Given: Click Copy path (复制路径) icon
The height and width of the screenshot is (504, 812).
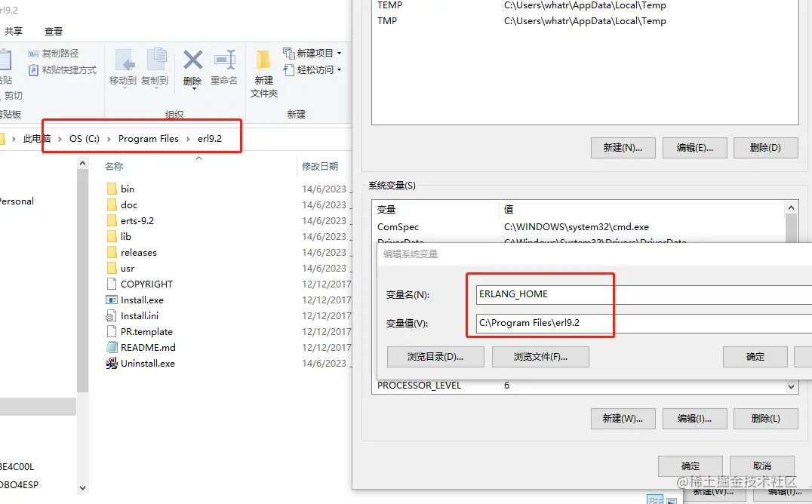Looking at the screenshot, I should pos(34,54).
